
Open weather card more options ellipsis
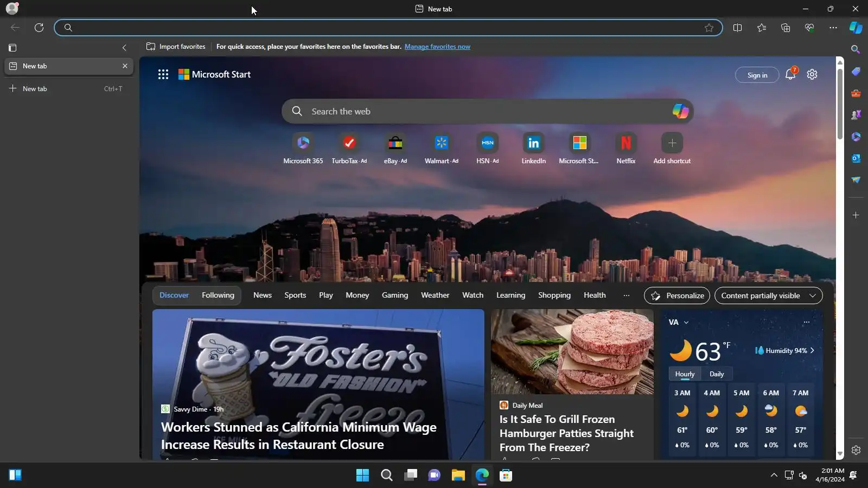(x=806, y=322)
